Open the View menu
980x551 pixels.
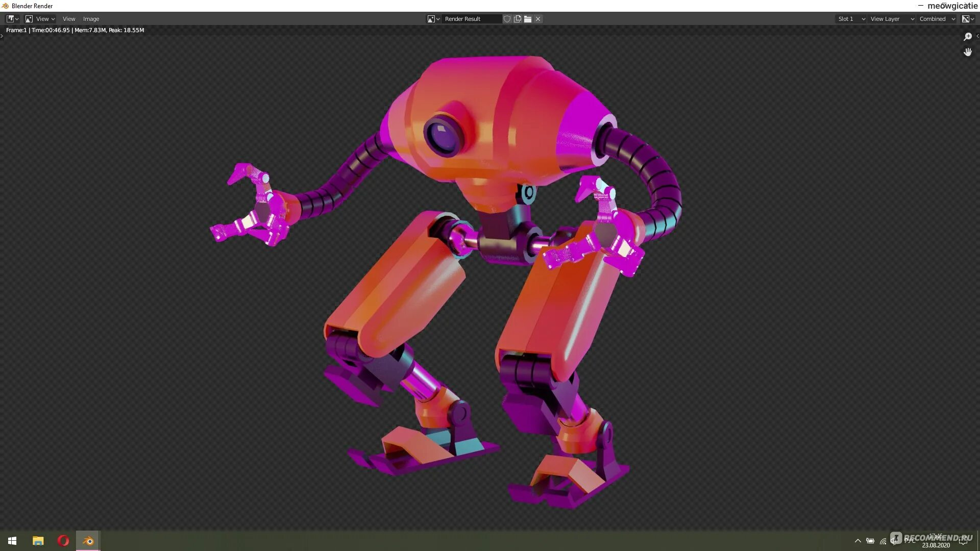click(x=69, y=19)
